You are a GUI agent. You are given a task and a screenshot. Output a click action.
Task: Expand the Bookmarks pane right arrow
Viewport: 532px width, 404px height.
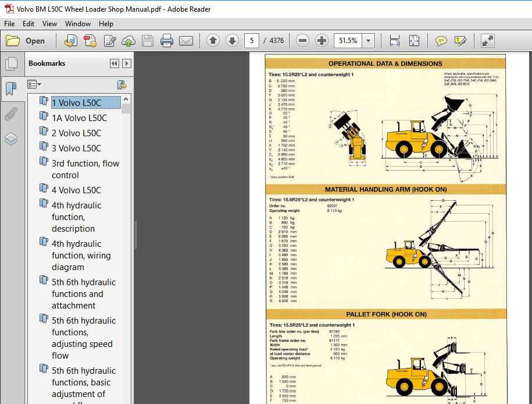127,63
